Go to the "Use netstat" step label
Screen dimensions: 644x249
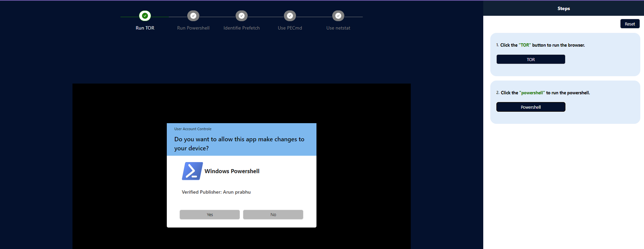(338, 28)
